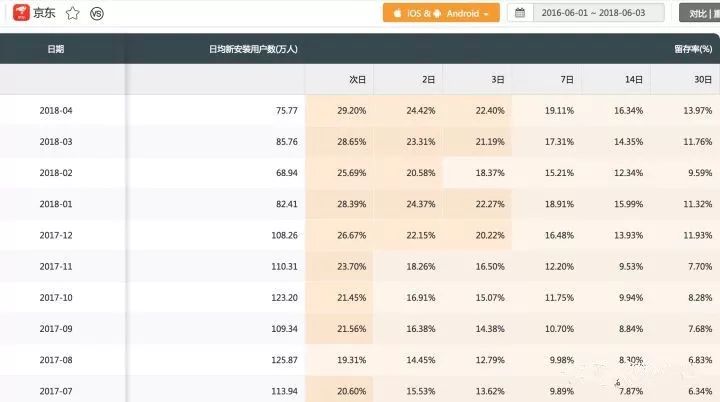Click the calendar icon beside date range
The height and width of the screenshot is (402, 720).
520,13
